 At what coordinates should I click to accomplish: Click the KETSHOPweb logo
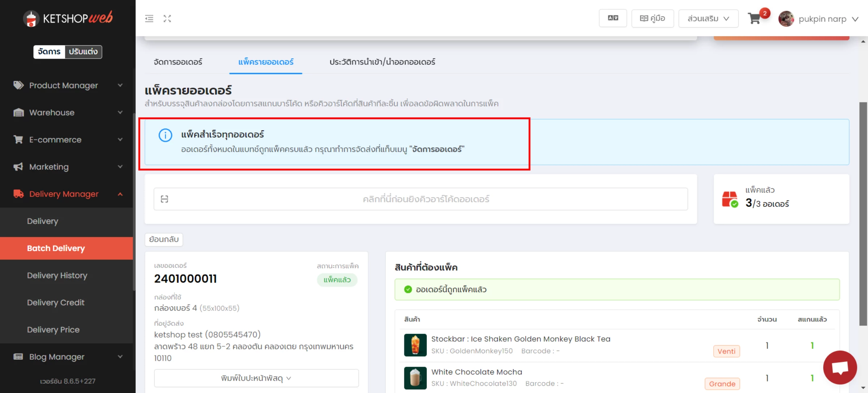coord(68,18)
